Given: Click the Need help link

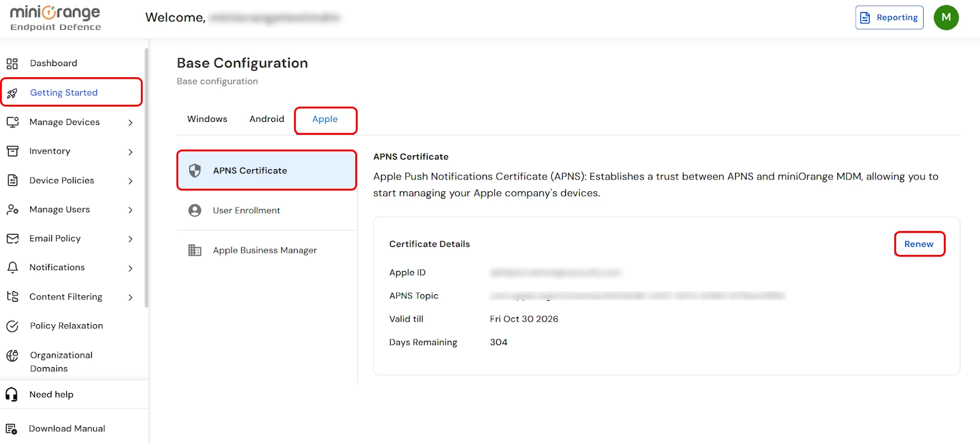Looking at the screenshot, I should tap(51, 395).
